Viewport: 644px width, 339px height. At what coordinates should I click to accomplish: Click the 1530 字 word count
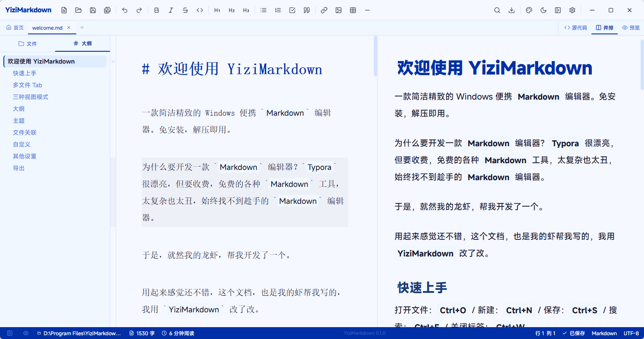tap(142, 333)
